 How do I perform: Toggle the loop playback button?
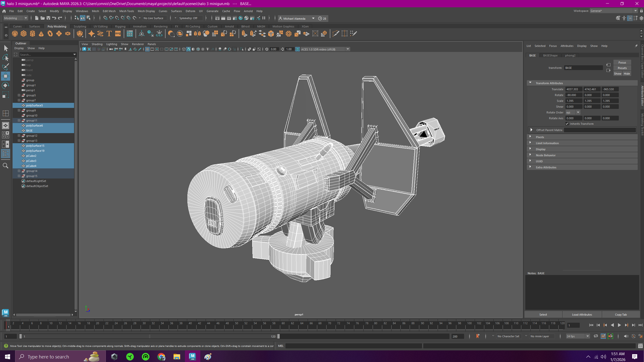[596, 336]
